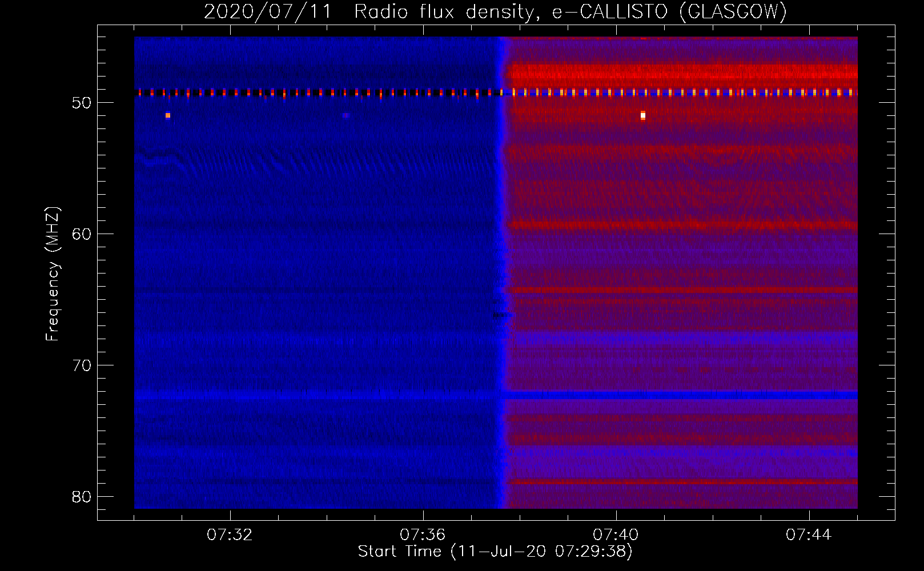This screenshot has height=571, width=924.
Task: Click the 07:44 time tick label
Action: coord(809,535)
